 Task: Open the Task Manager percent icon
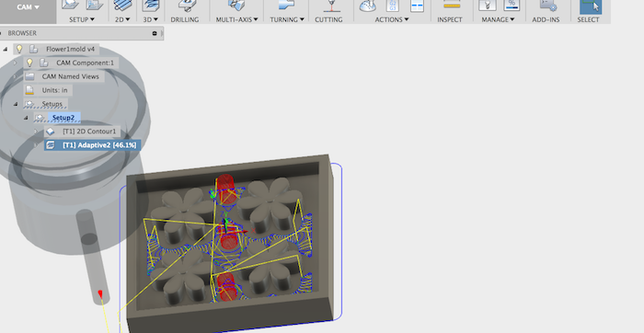512,5
